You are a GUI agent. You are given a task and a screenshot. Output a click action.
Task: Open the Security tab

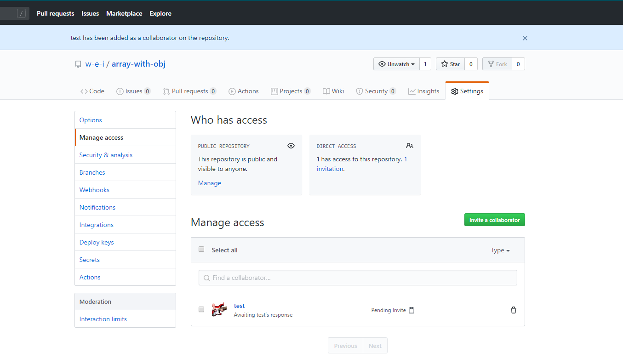(x=376, y=91)
